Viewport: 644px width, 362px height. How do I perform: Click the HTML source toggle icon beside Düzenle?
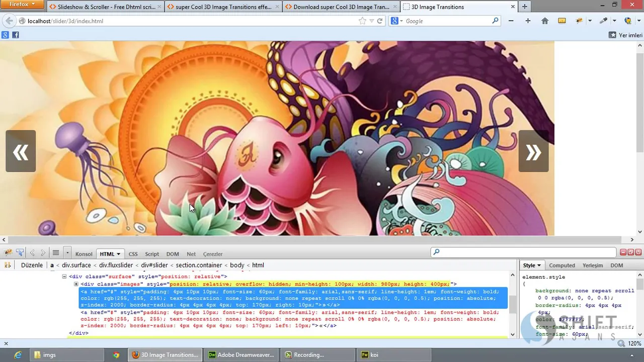8,265
